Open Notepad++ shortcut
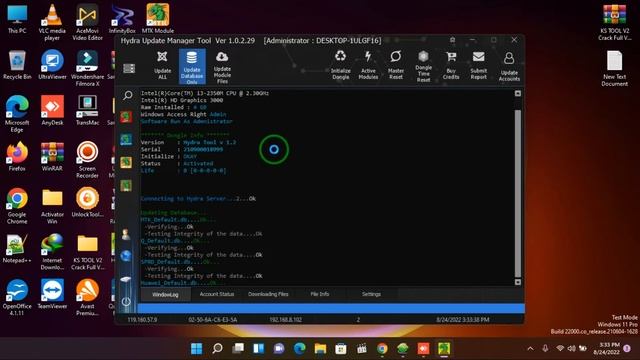 (17, 248)
